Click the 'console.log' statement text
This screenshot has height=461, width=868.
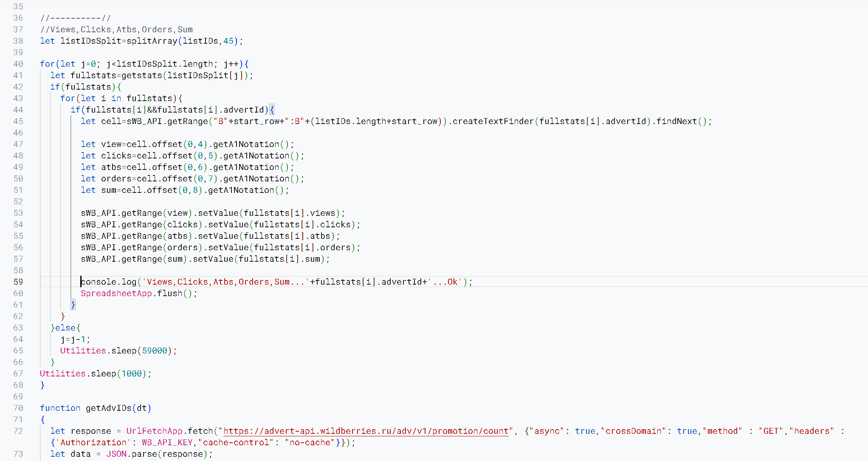pyautogui.click(x=109, y=282)
